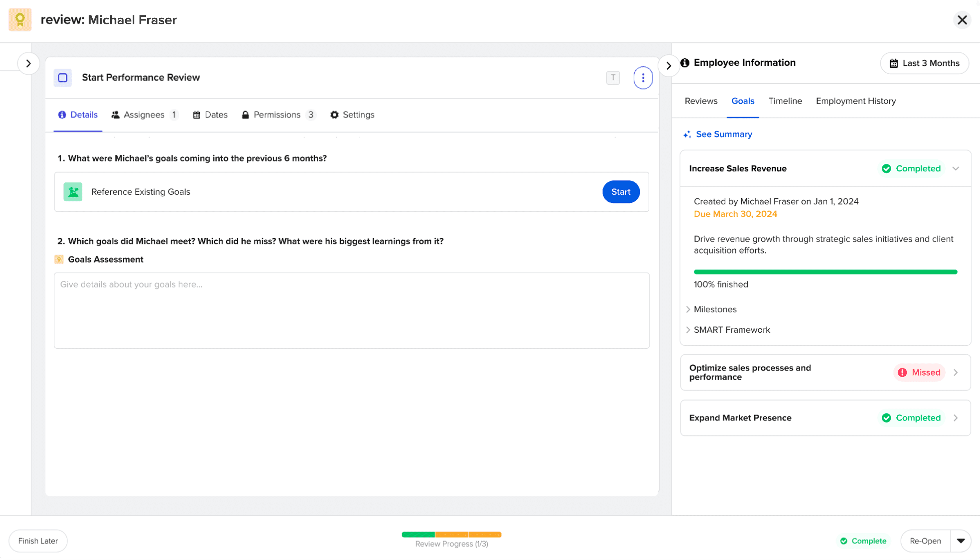980x560 pixels.
Task: Open the Re-Open dropdown arrow
Action: click(x=960, y=541)
